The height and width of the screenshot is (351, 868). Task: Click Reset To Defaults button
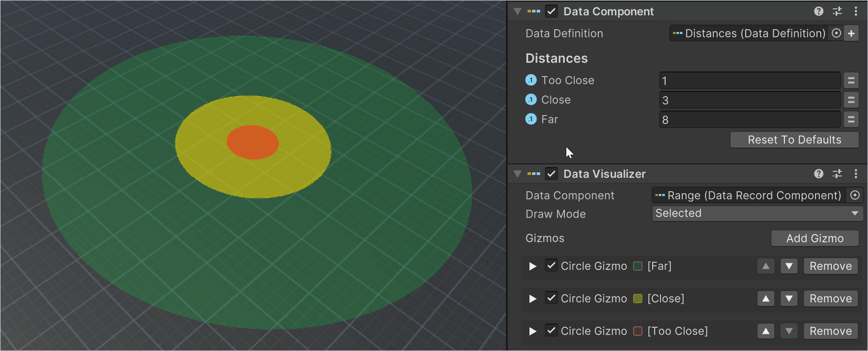[x=794, y=140]
